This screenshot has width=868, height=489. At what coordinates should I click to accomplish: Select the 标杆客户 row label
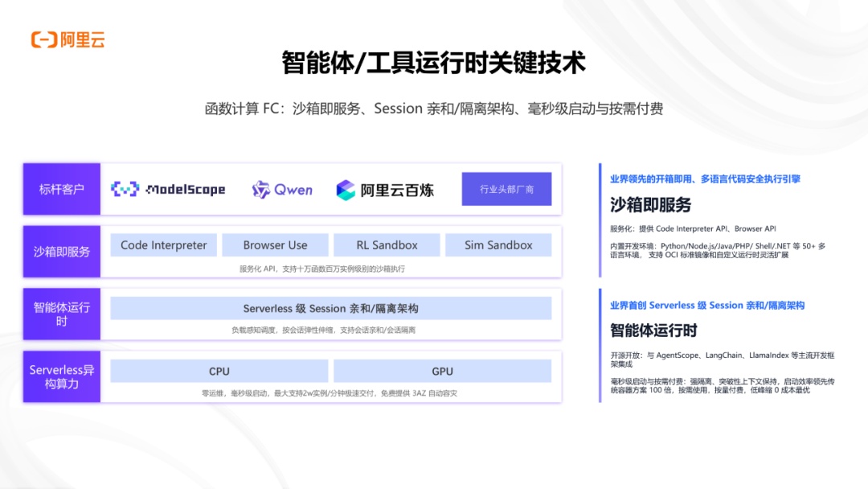click(x=61, y=189)
